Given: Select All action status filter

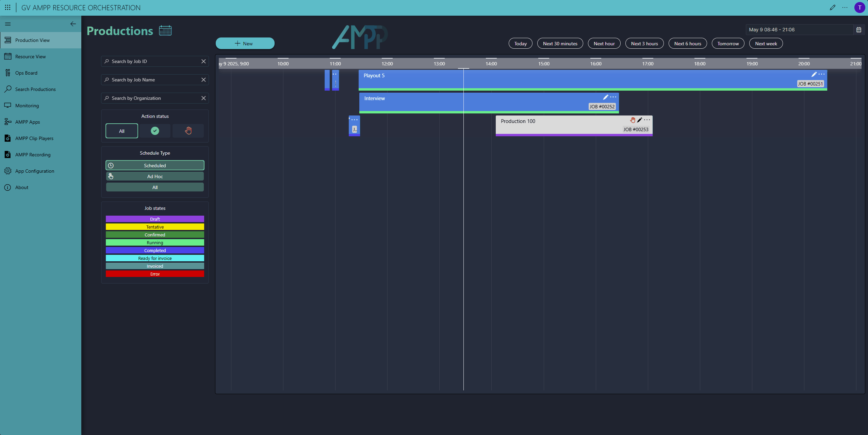Looking at the screenshot, I should coord(121,131).
